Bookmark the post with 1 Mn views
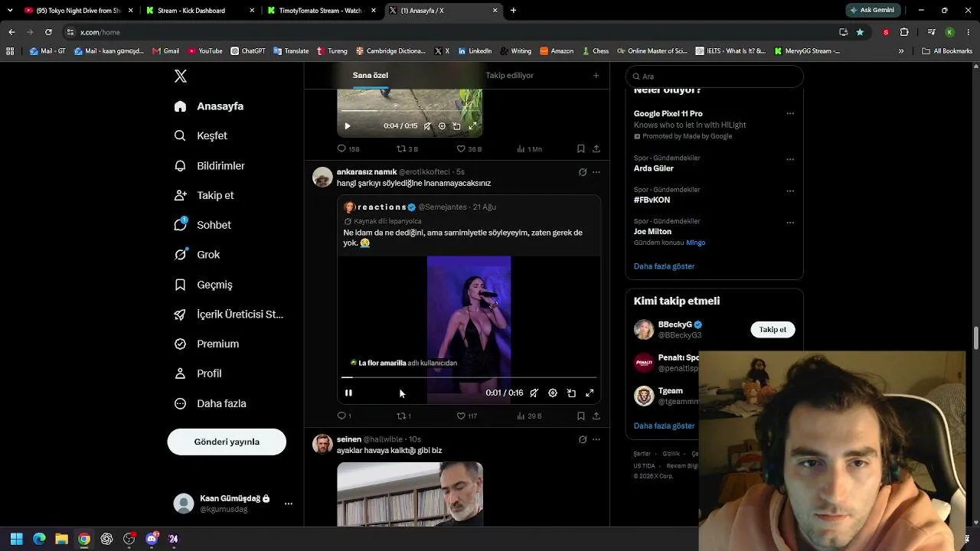Image resolution: width=980 pixels, height=551 pixels. 580,148
